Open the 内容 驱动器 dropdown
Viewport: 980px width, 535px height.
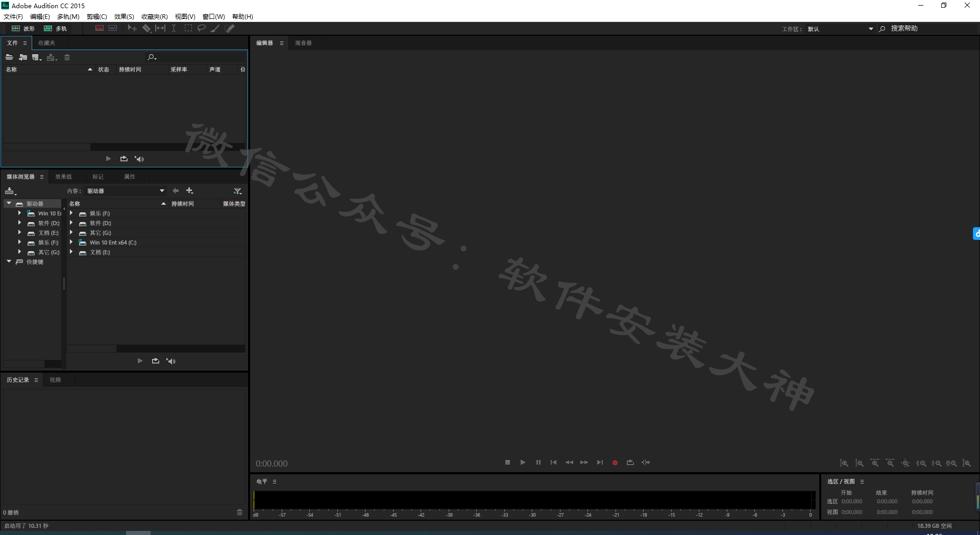tap(126, 191)
